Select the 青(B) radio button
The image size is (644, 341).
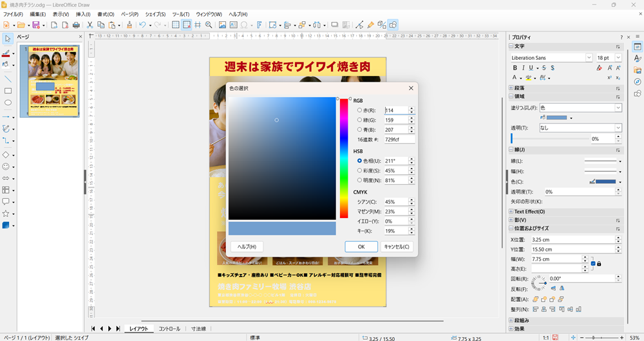(359, 130)
